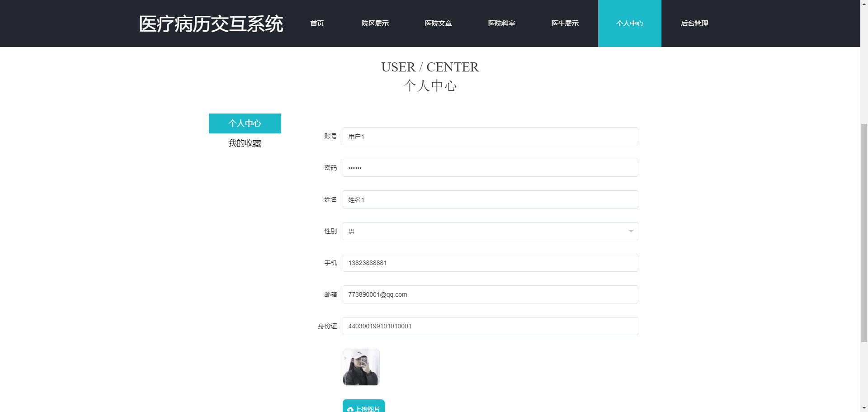Click the 姓名 field showing 姓名1

pyautogui.click(x=490, y=199)
